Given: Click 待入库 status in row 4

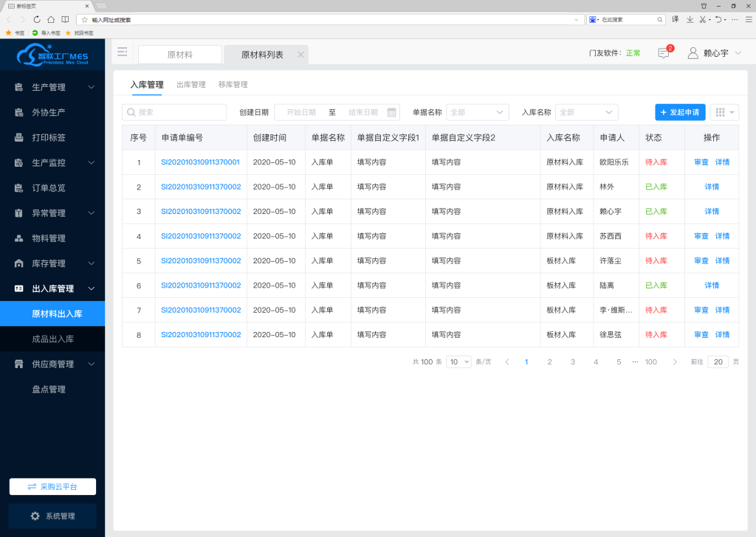Looking at the screenshot, I should pos(656,236).
